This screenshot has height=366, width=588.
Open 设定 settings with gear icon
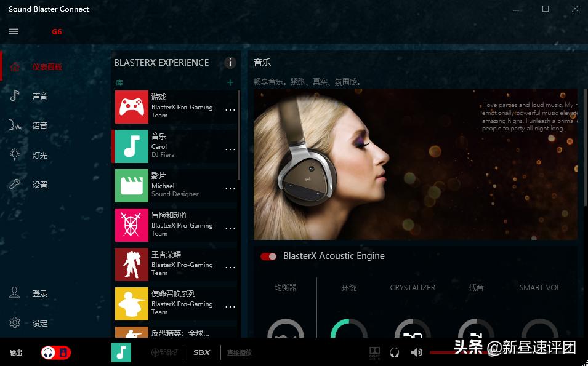click(x=40, y=323)
